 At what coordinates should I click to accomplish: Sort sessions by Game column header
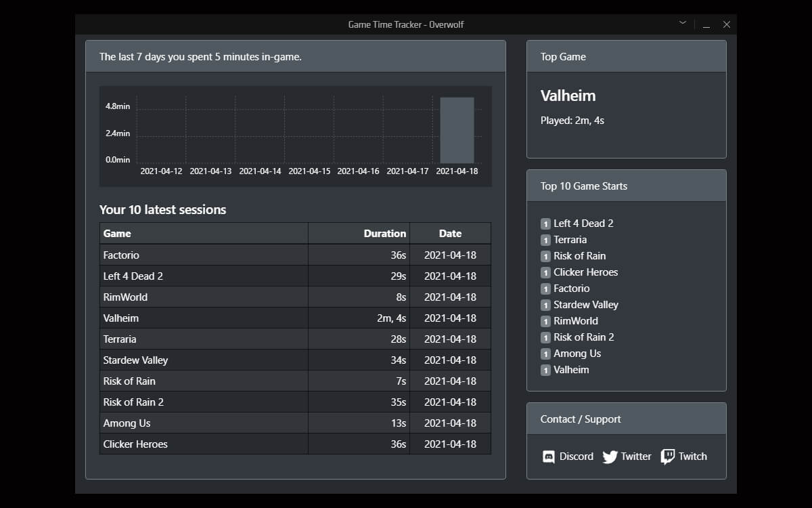pyautogui.click(x=204, y=234)
